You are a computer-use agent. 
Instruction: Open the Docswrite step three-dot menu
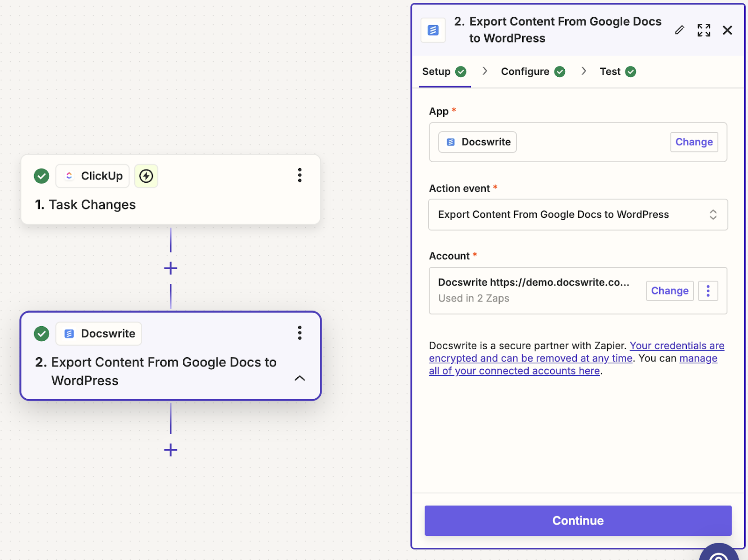click(300, 333)
